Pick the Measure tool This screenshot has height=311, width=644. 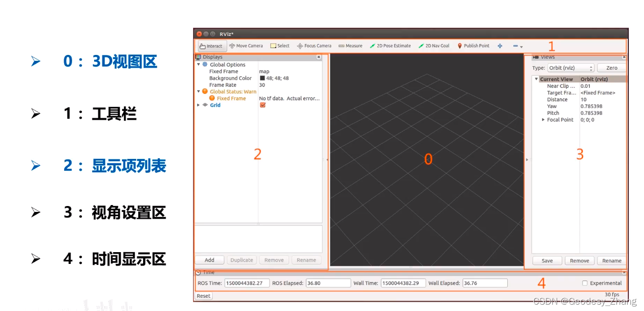[350, 46]
